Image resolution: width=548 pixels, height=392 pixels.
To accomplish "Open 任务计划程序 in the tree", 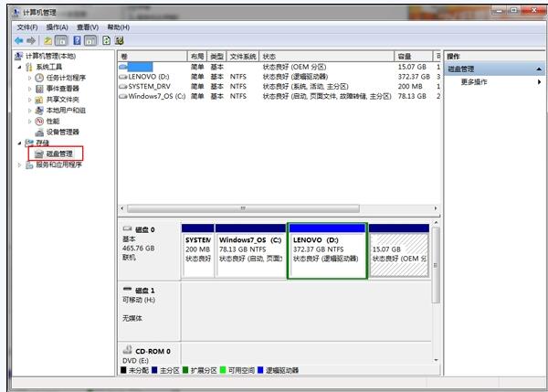I will [x=66, y=78].
